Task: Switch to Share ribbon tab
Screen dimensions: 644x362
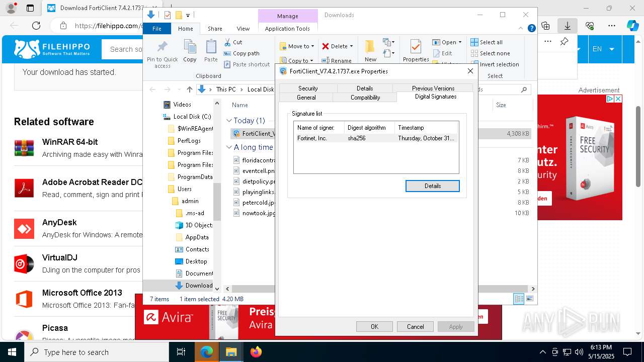Action: (215, 29)
